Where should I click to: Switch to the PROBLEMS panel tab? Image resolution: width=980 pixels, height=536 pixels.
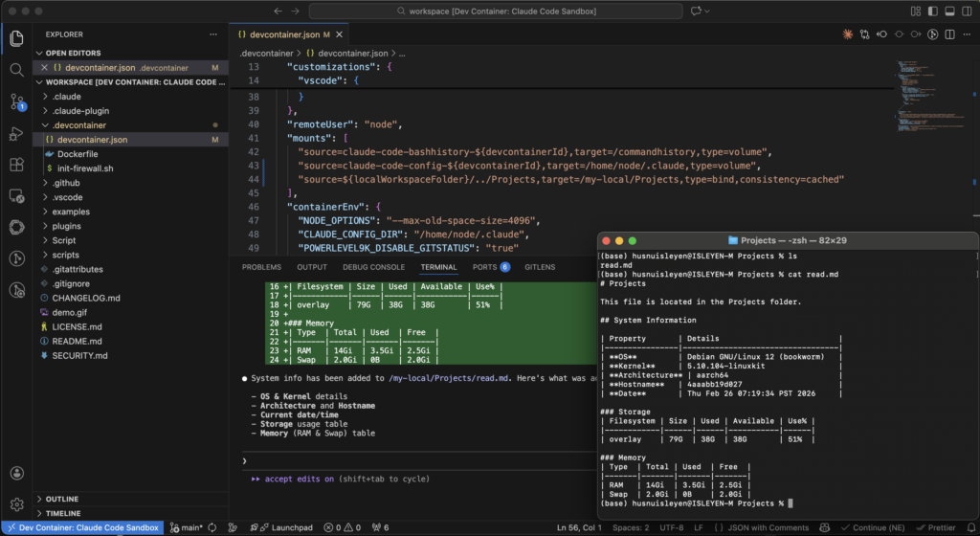[x=261, y=267]
